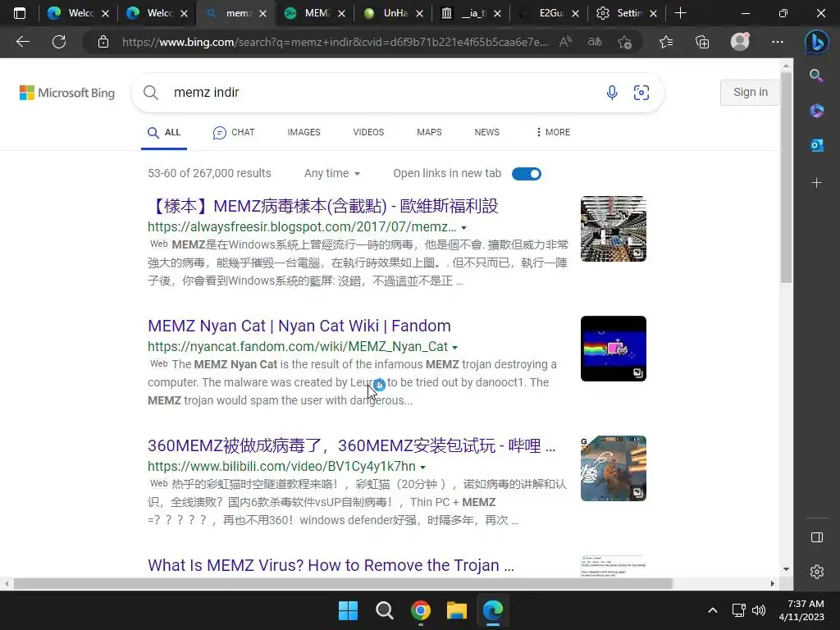Add a sidebar app with plus icon
Image resolution: width=840 pixels, height=630 pixels.
pos(816,183)
